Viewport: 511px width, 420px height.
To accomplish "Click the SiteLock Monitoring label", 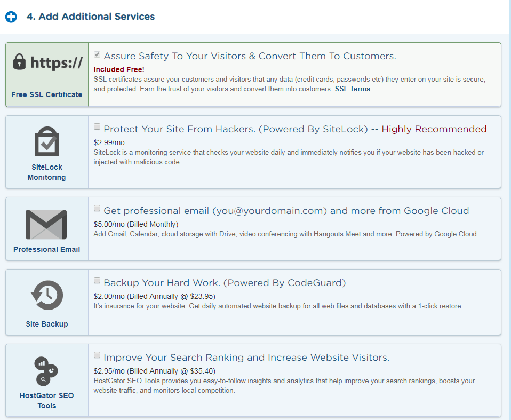I will click(x=46, y=172).
